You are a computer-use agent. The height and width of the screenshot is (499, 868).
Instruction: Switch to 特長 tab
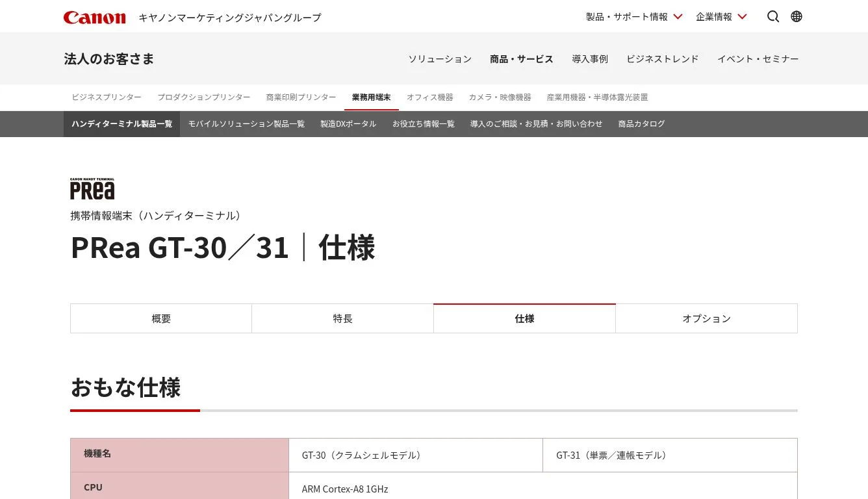point(343,318)
